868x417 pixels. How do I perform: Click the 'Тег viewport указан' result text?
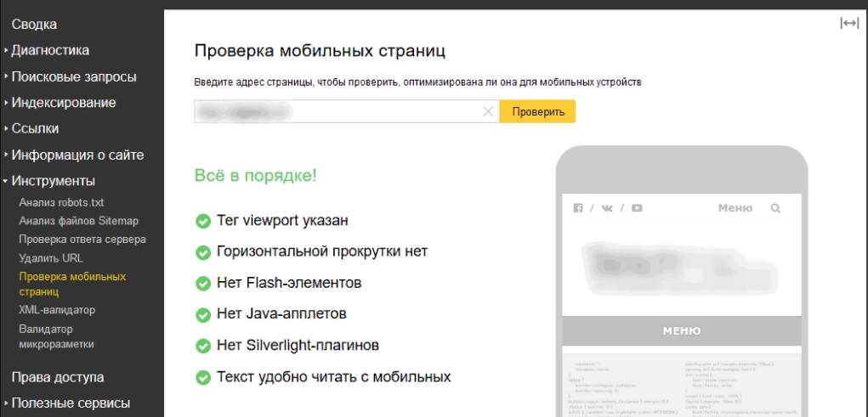(x=282, y=221)
